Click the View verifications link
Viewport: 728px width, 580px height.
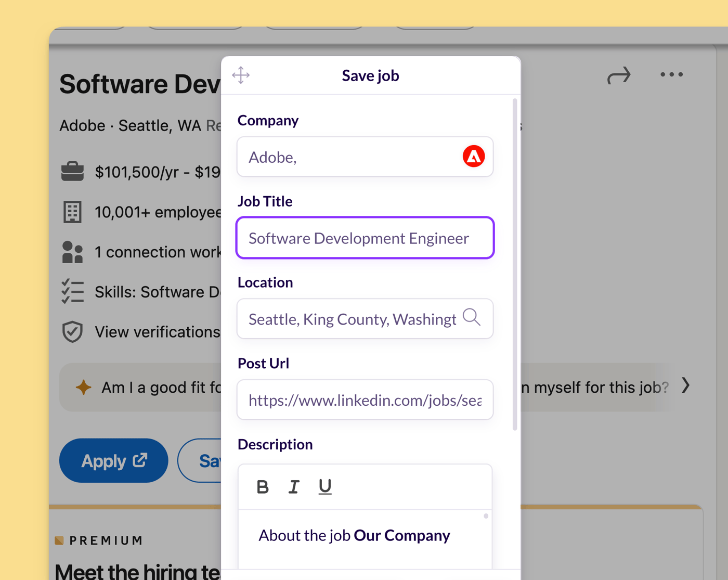[158, 332]
